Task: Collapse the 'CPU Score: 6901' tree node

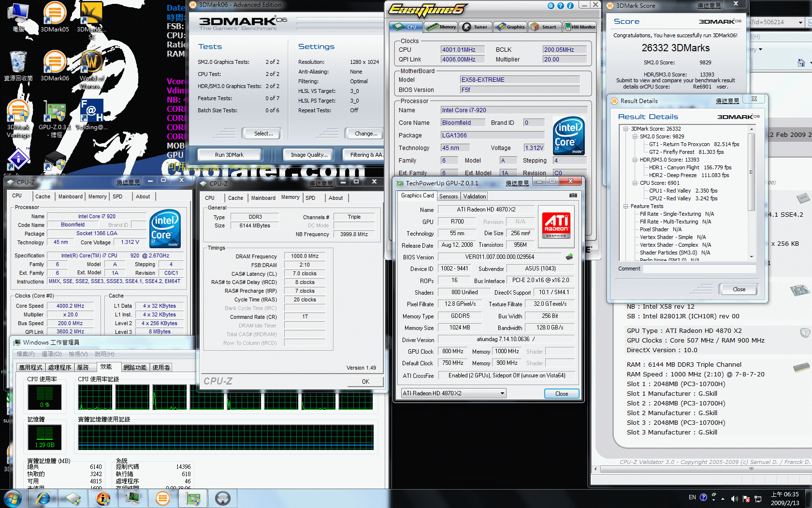Action: (635, 183)
